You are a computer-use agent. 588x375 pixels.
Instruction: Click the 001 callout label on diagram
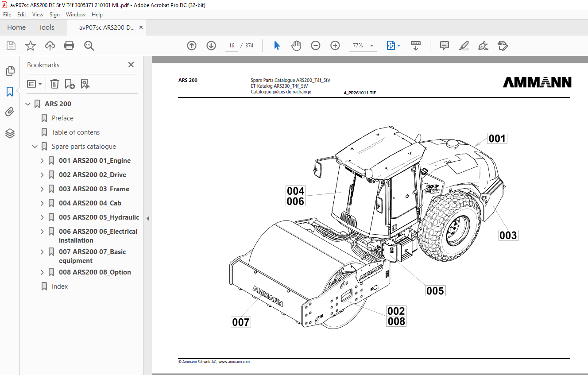point(497,139)
